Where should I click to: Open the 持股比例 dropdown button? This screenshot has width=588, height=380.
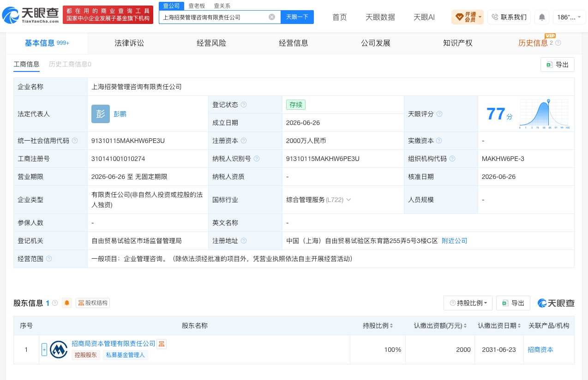468,303
